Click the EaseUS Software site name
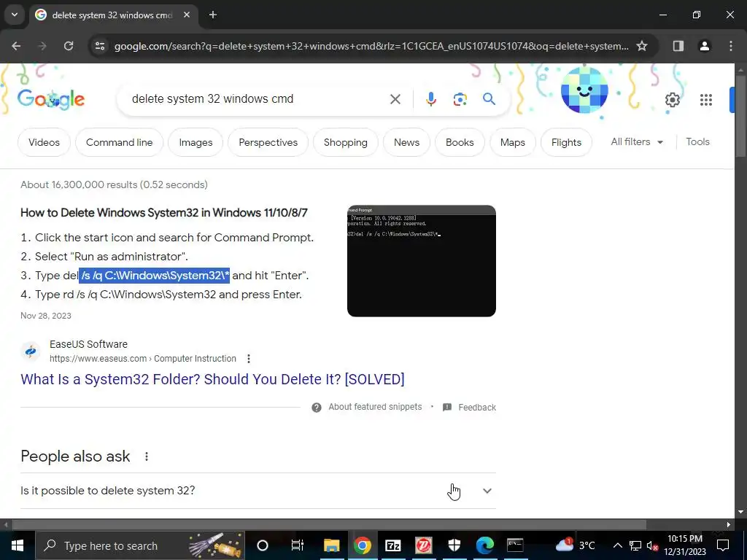 (88, 344)
